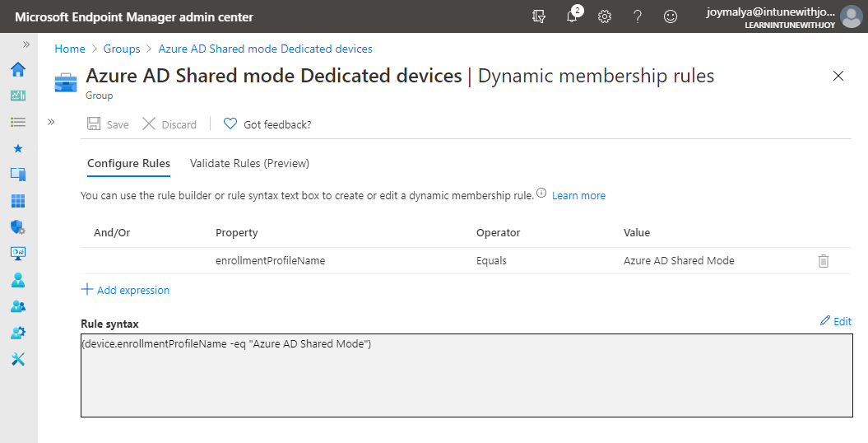Click the Azure AD Shared Mode value cell
This screenshot has height=443, width=868.
pos(680,261)
